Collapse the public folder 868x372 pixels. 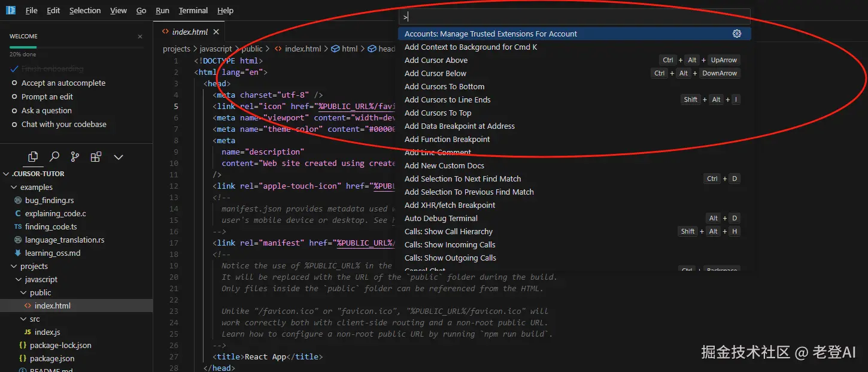point(24,292)
